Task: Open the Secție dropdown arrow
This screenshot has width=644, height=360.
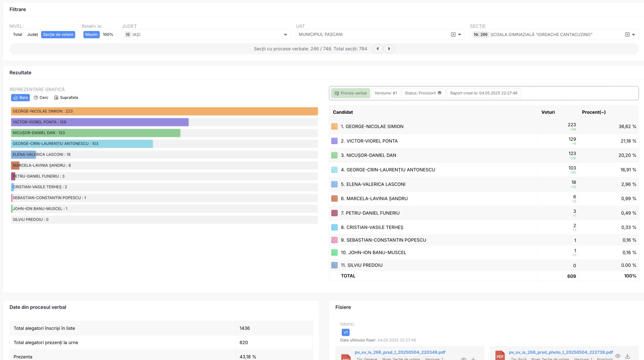Action: pyautogui.click(x=633, y=35)
